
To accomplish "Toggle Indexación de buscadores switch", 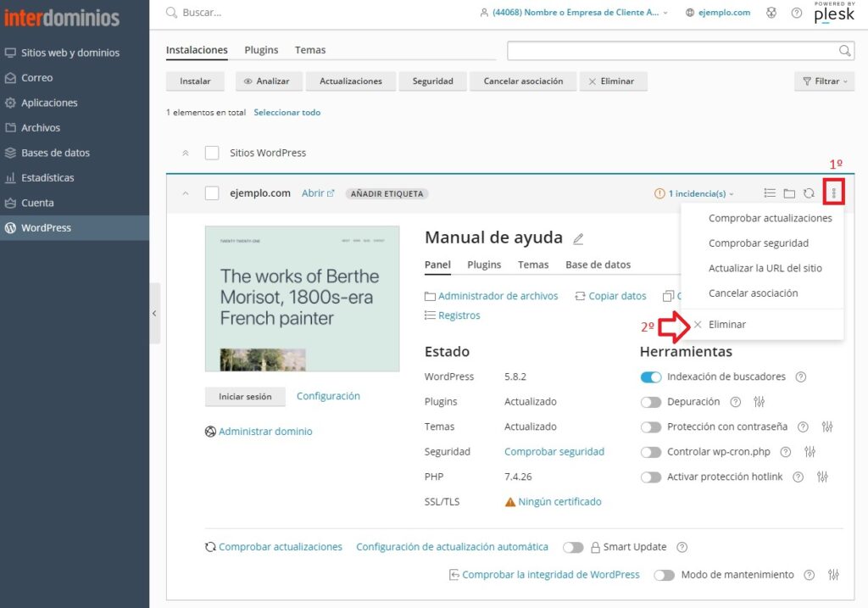I will (651, 377).
